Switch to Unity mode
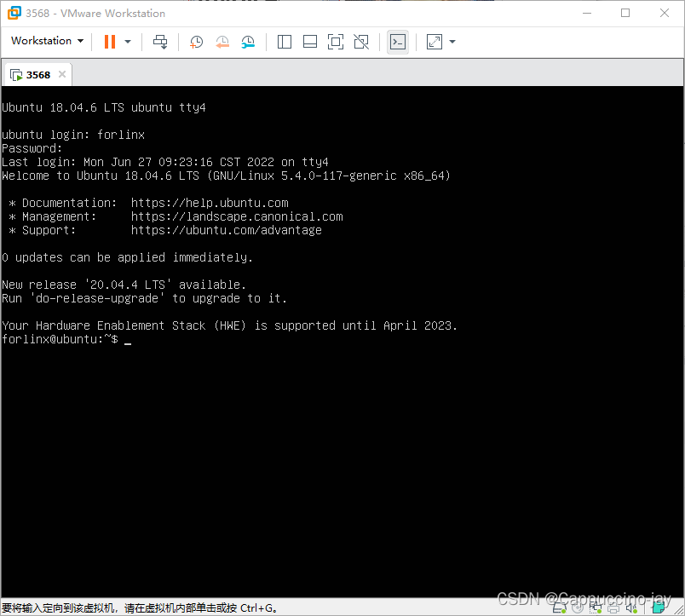This screenshot has height=616, width=685. 361,42
